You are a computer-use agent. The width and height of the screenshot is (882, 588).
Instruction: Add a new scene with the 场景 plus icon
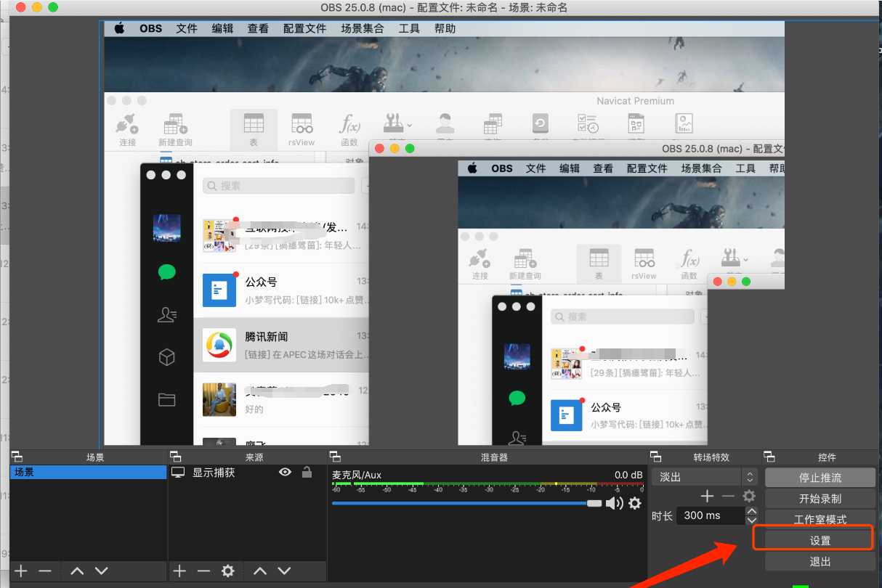(x=21, y=571)
